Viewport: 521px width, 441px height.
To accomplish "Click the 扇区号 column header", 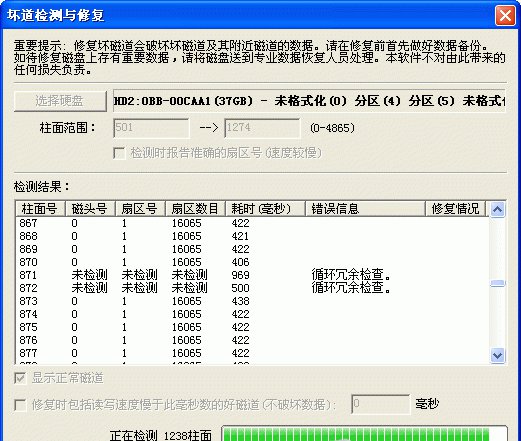I will tap(140, 209).
